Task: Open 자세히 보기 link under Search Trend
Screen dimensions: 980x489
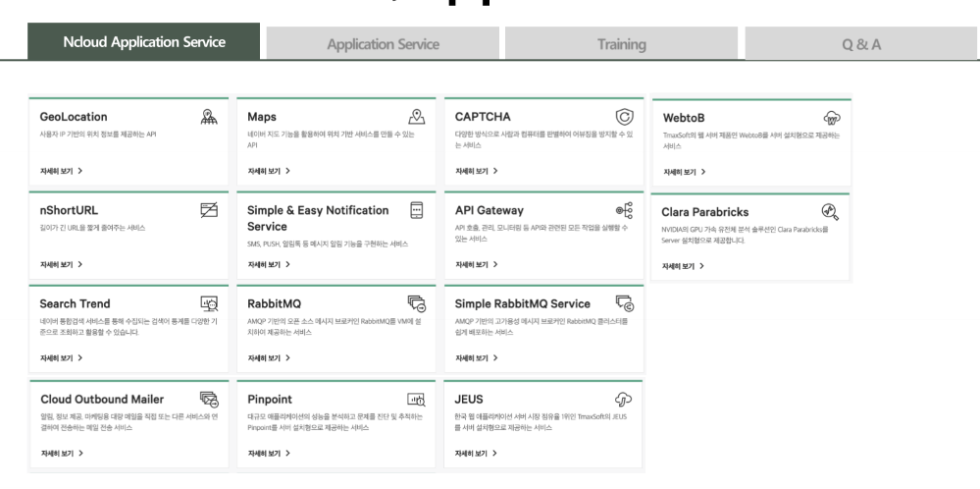Action: [61, 358]
